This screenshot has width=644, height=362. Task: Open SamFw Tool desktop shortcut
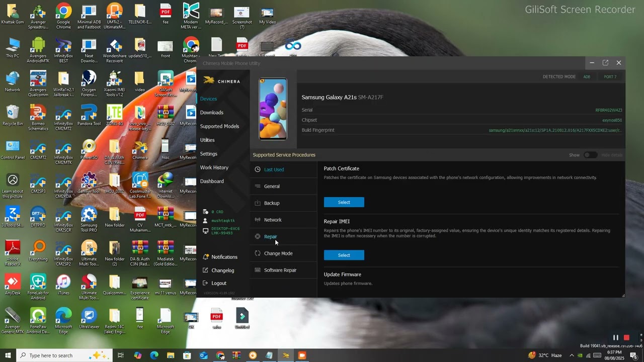point(89,183)
